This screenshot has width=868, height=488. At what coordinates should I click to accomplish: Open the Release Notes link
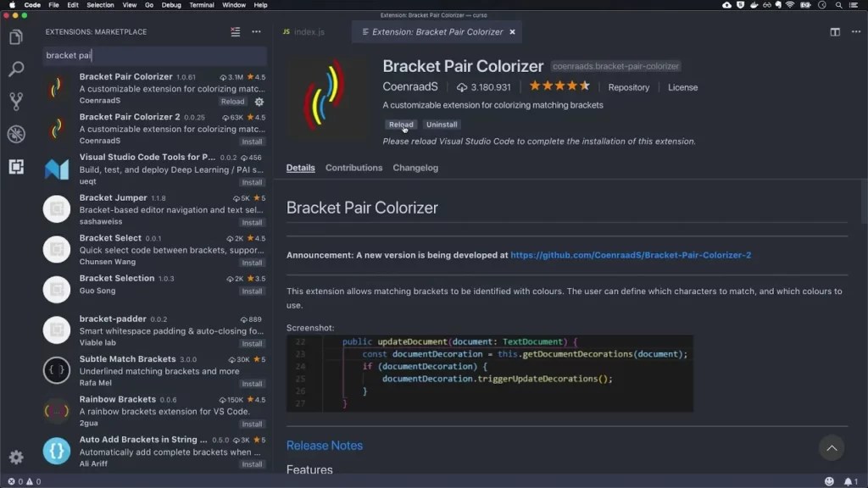tap(325, 445)
